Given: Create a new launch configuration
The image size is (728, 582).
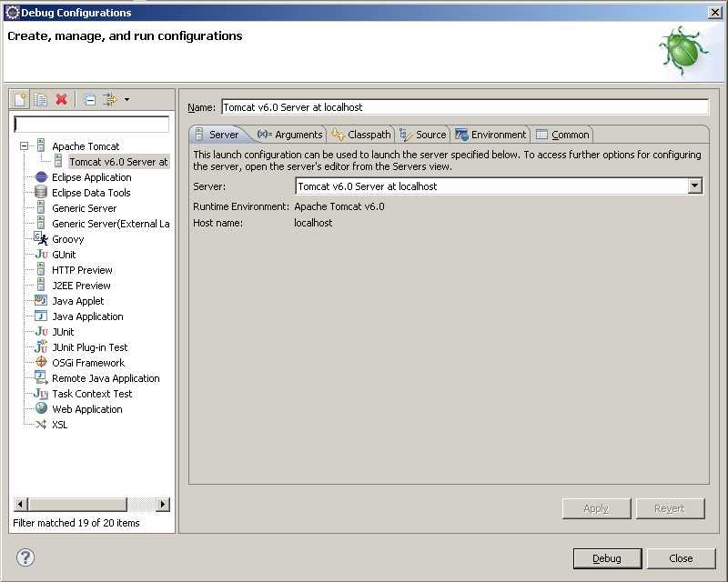Looking at the screenshot, I should point(21,99).
